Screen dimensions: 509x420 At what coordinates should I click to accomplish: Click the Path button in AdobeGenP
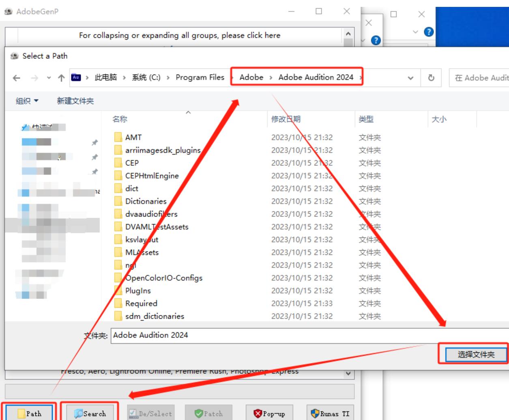pyautogui.click(x=29, y=413)
